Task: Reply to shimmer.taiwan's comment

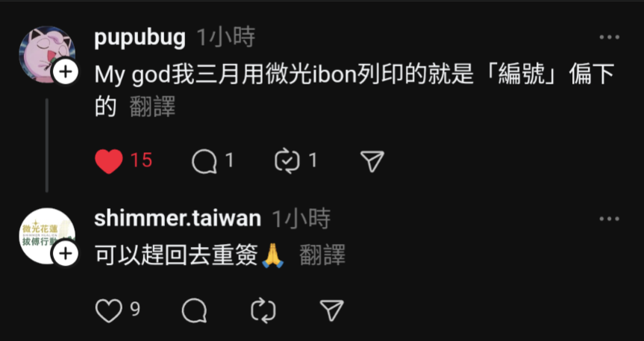Action: (x=194, y=310)
